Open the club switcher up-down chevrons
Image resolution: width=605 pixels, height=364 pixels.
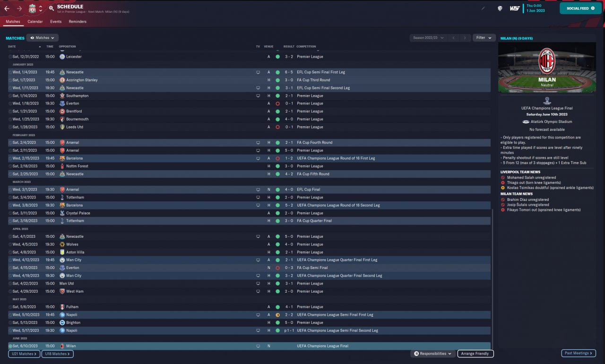point(41,9)
